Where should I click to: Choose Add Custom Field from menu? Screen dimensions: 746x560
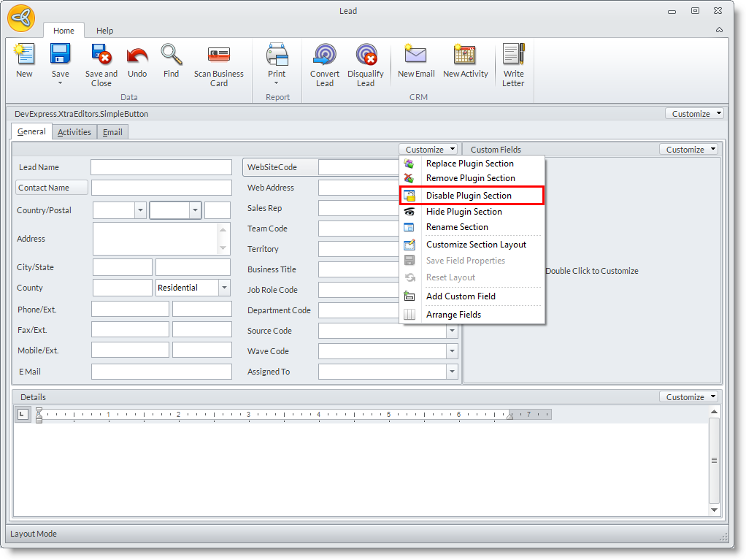tap(461, 296)
